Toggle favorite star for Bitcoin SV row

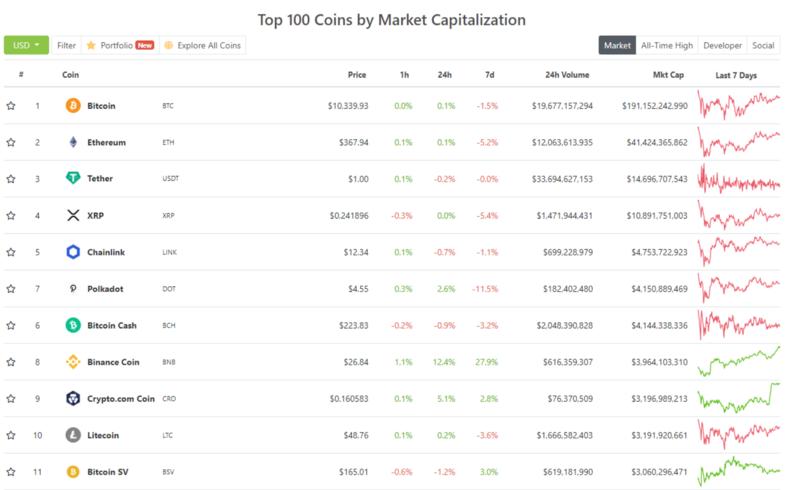(x=11, y=472)
